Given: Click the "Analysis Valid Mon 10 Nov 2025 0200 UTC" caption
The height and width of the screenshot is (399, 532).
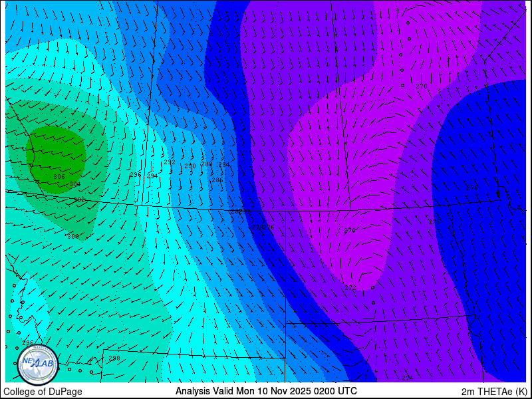Looking at the screenshot, I should (x=266, y=391).
